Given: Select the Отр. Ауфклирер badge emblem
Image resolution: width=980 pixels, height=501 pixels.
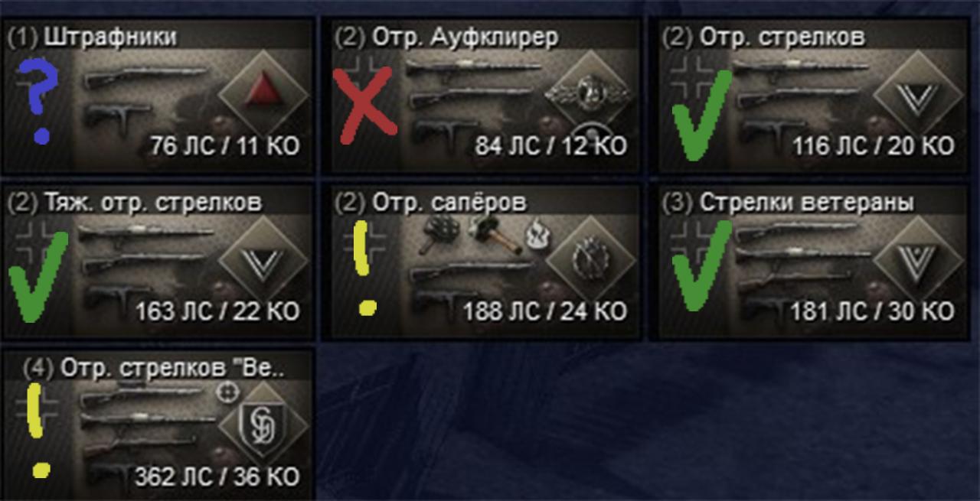Looking at the screenshot, I should (x=590, y=95).
